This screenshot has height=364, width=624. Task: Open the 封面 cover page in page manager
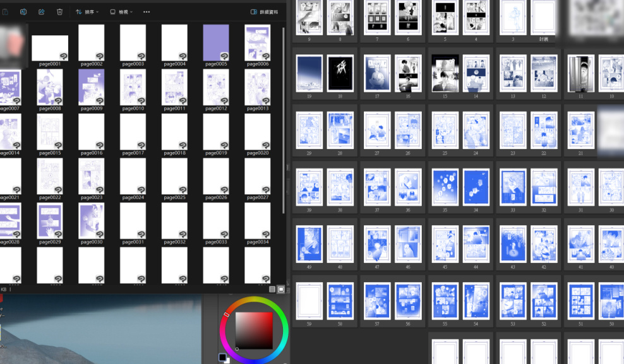point(544,17)
